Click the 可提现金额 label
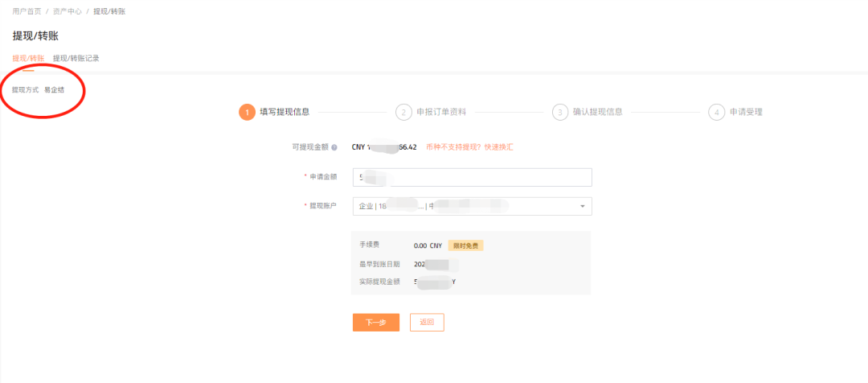This screenshot has width=868, height=383. 310,147
